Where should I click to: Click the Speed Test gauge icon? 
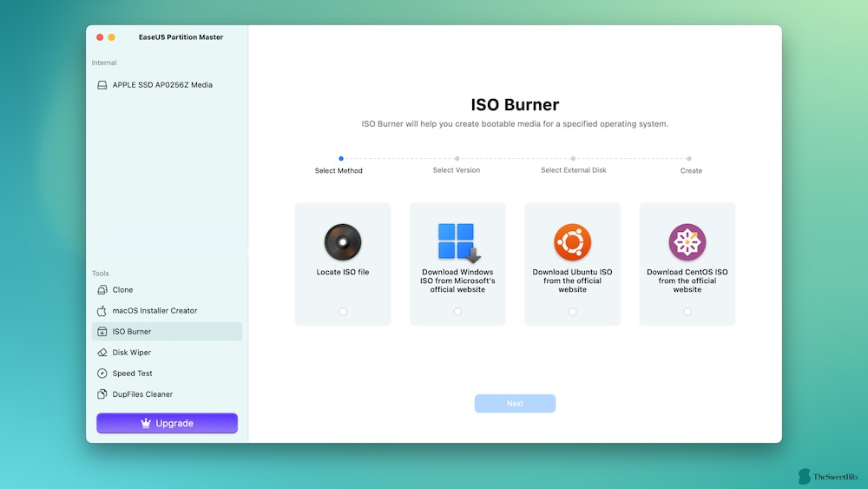(102, 373)
